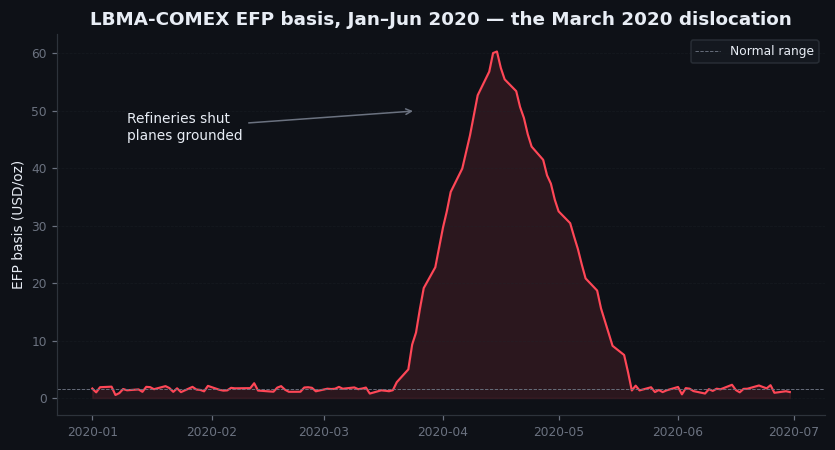Click the x-axis label 2020-07
This screenshot has width=835, height=450.
point(793,431)
